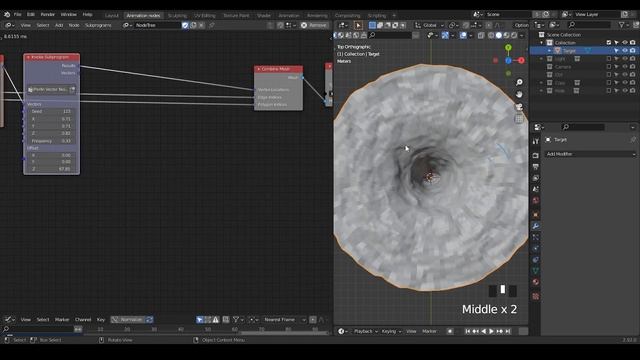Click the Vertex Locations socket label
Viewport: 640px width, 360px height.
point(273,90)
